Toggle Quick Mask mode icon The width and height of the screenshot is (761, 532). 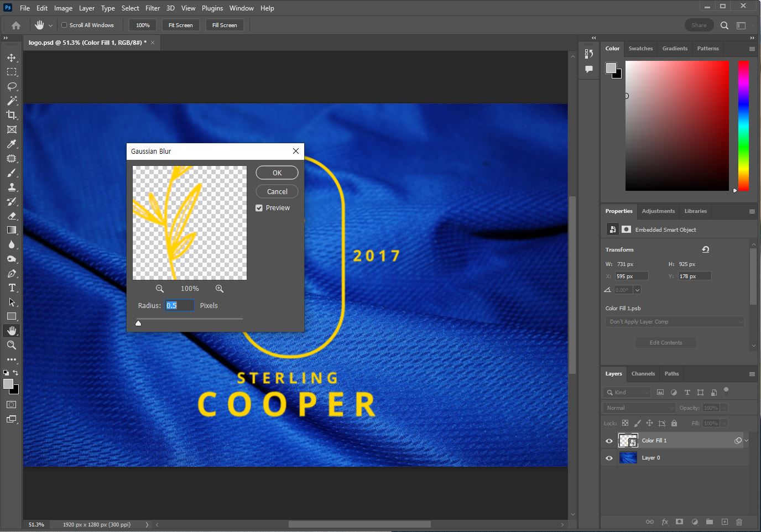pos(12,405)
